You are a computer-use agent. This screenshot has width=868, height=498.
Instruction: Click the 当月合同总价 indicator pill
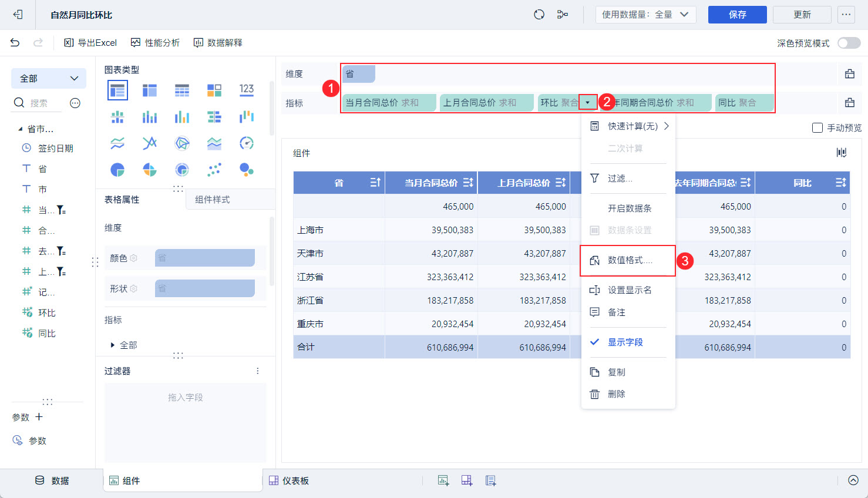pyautogui.click(x=389, y=103)
